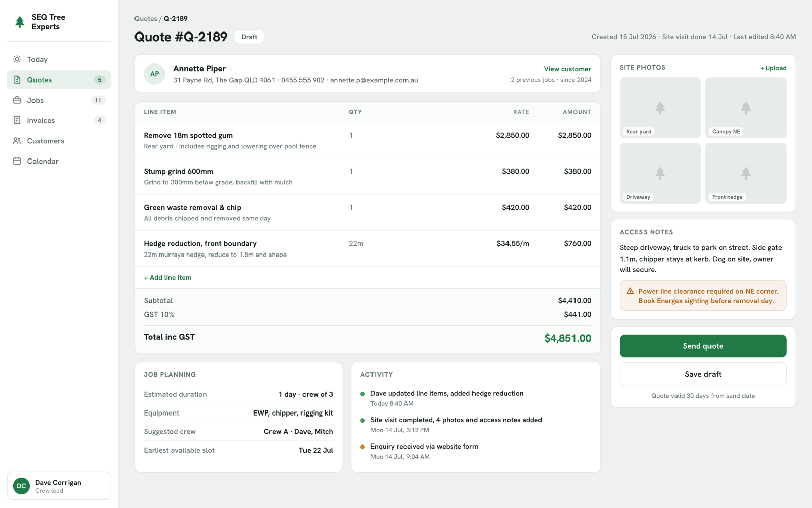This screenshot has width=812, height=508.
Task: Open Jobs via briefcase icon
Action: point(17,100)
